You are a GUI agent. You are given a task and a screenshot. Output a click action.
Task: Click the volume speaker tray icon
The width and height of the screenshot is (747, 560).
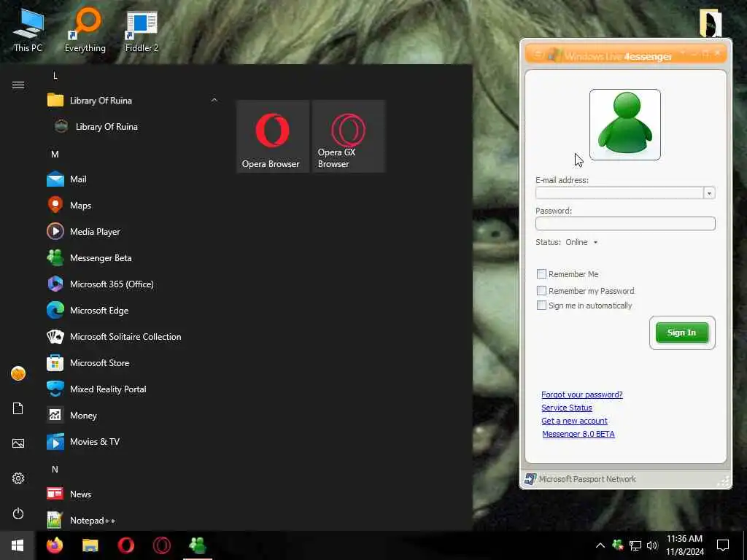(x=652, y=545)
